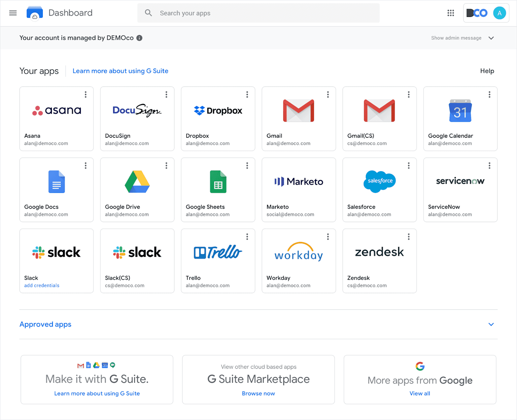Screen dimensions: 517x420
Task: Open the Dropbox app tile
Action: point(218,118)
